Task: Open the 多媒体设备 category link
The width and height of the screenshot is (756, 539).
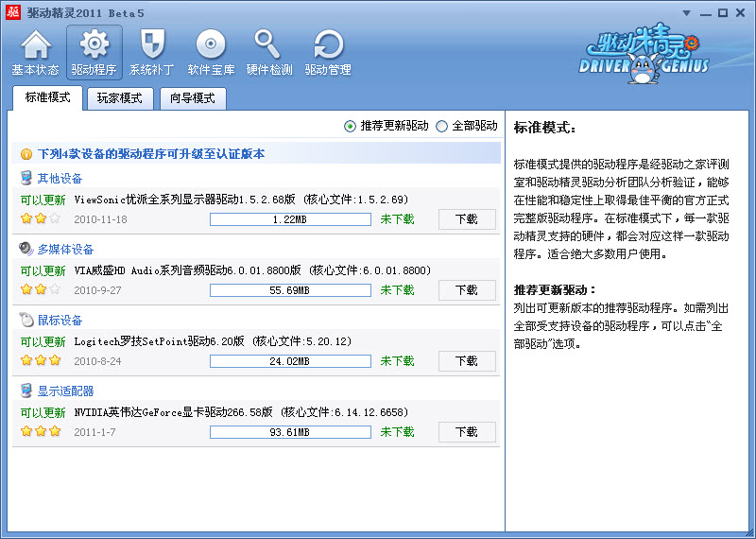Action: [65, 250]
